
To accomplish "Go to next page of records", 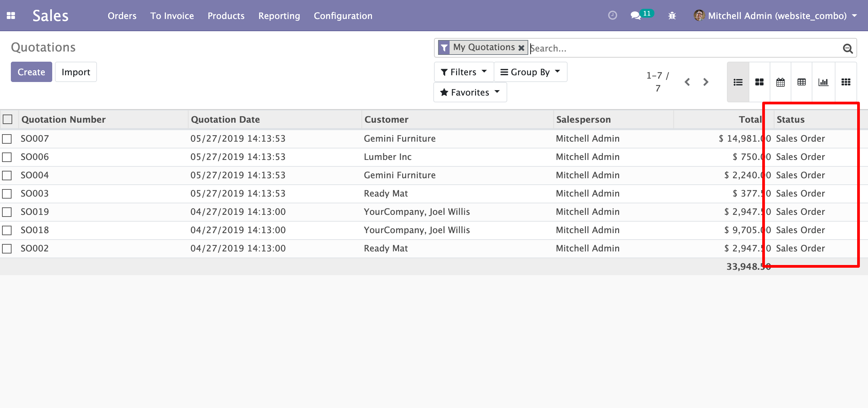I will pyautogui.click(x=706, y=82).
